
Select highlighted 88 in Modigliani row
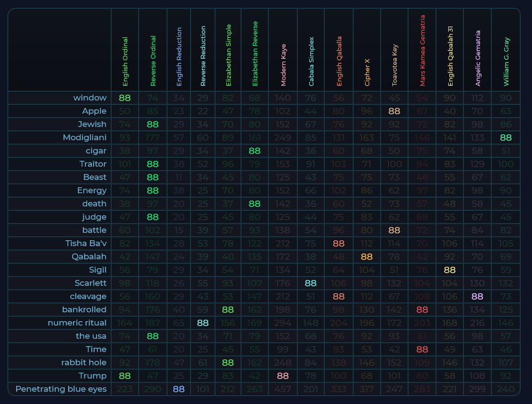coord(507,138)
